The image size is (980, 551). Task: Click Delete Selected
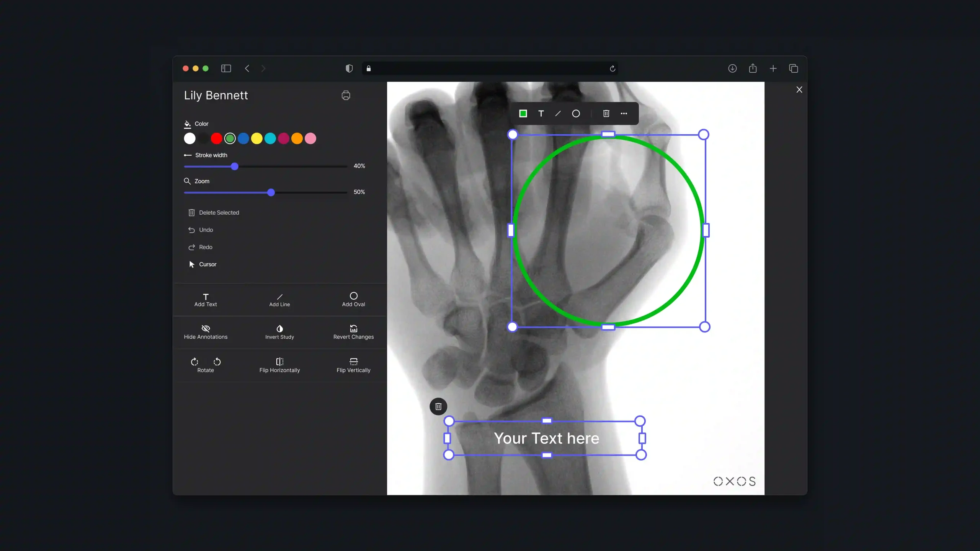(x=214, y=213)
